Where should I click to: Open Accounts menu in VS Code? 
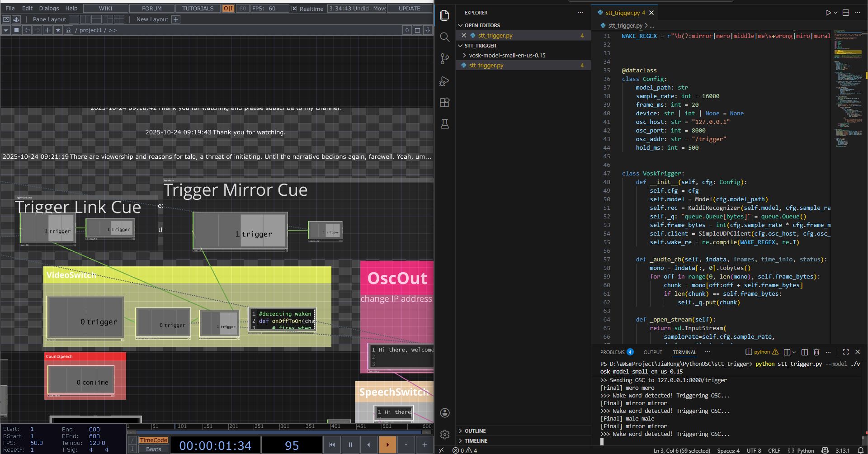point(445,412)
